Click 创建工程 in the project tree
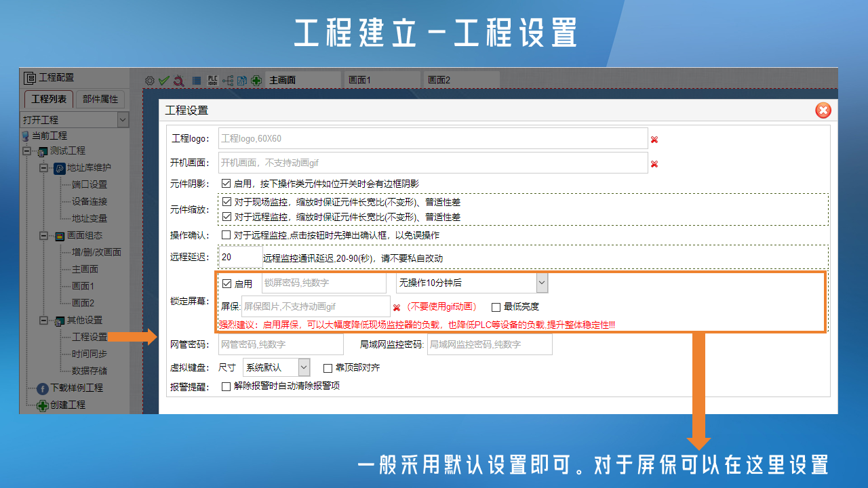The width and height of the screenshot is (868, 488). [67, 405]
